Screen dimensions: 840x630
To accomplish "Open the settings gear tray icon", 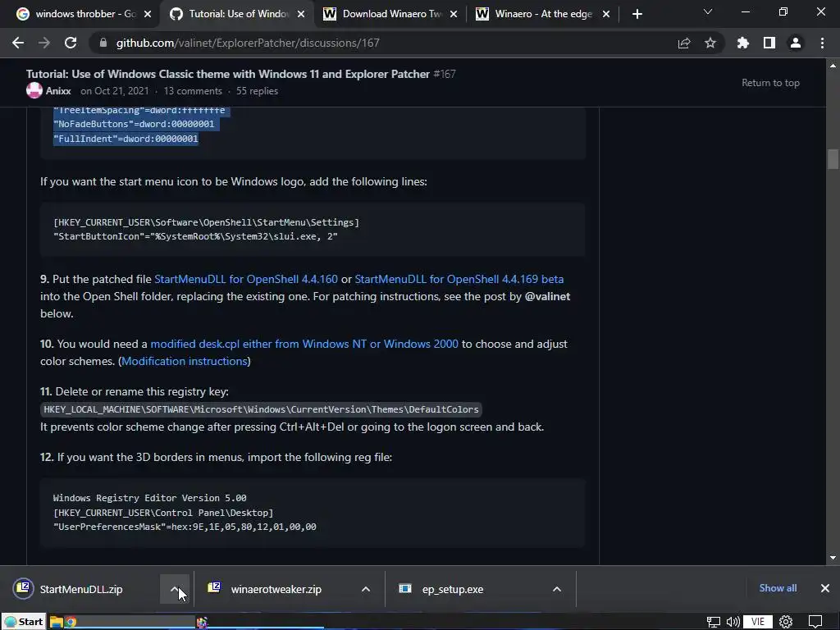I will tap(786, 622).
